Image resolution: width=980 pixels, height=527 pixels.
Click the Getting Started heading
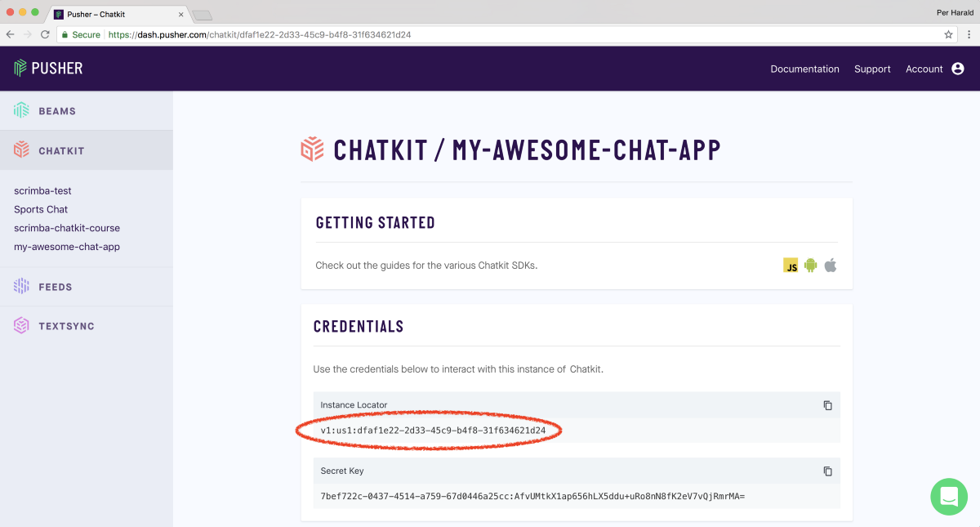tap(376, 222)
